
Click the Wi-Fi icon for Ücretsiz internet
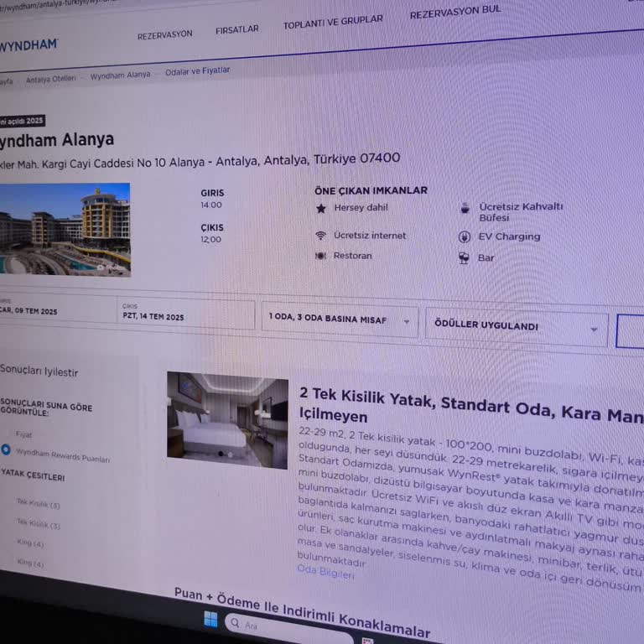tap(320, 236)
